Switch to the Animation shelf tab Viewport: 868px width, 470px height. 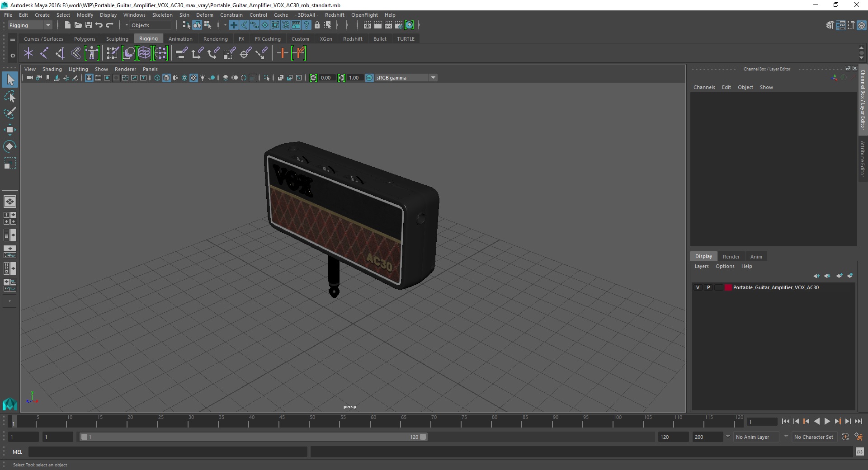pos(180,39)
